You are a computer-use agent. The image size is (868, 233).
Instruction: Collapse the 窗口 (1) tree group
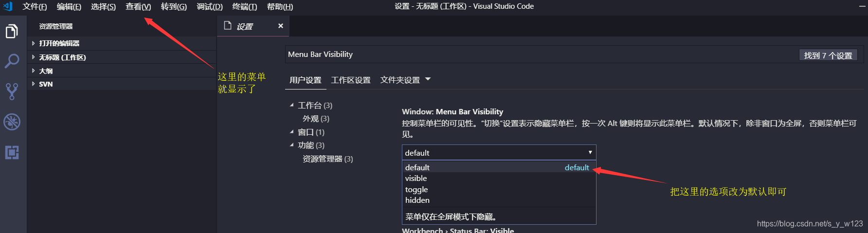pos(307,132)
